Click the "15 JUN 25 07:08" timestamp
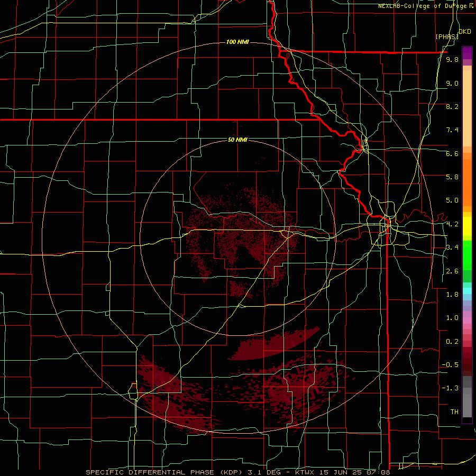 355,472
